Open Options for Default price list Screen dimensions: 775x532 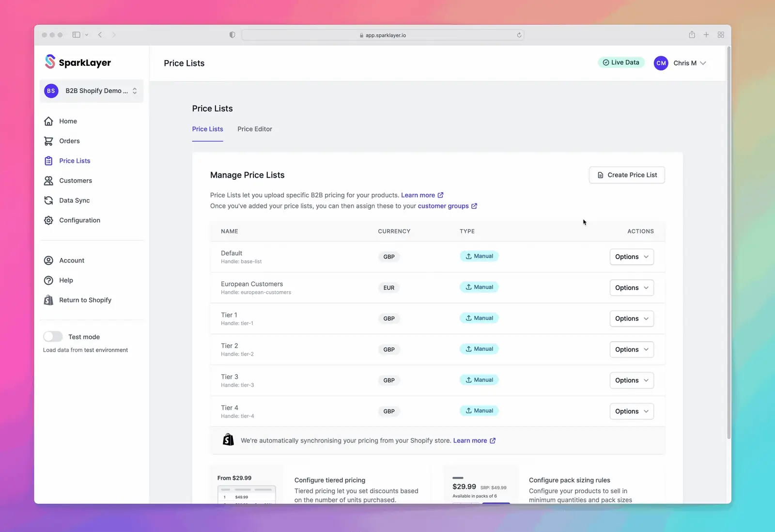pos(632,257)
